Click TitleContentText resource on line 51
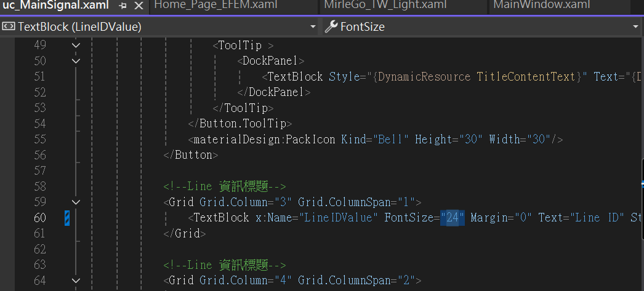The height and width of the screenshot is (291, 644). [x=526, y=77]
